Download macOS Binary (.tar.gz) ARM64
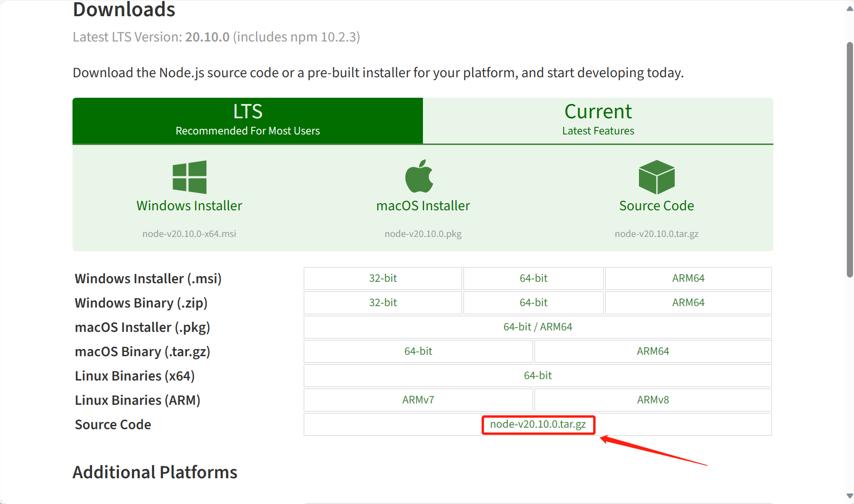The width and height of the screenshot is (854, 504). [653, 351]
